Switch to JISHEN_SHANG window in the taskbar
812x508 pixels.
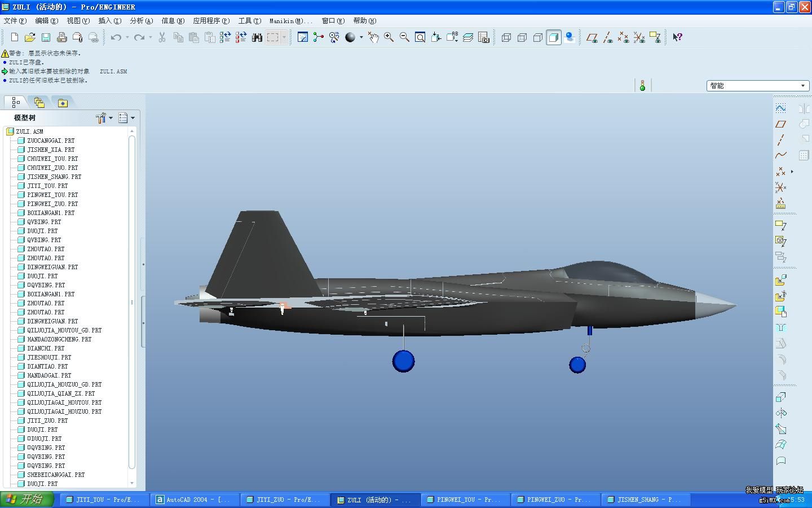(x=645, y=500)
